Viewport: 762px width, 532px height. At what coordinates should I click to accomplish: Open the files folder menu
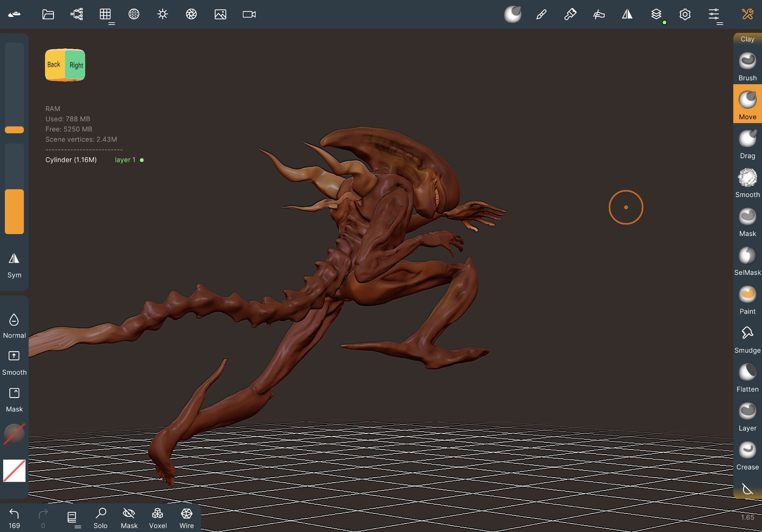point(48,14)
